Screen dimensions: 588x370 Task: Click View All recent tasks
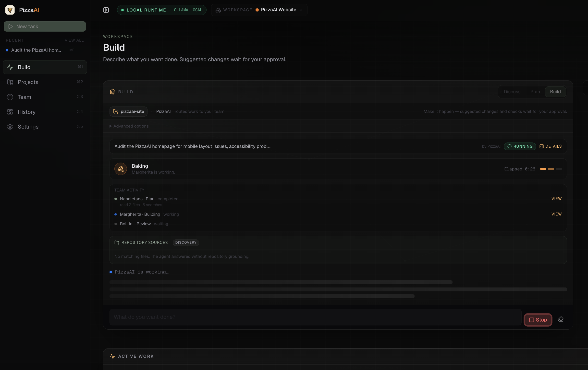[x=74, y=40]
